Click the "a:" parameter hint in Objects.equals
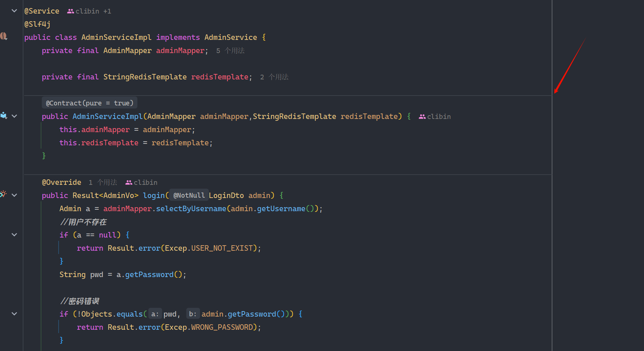The image size is (644, 351). point(155,314)
